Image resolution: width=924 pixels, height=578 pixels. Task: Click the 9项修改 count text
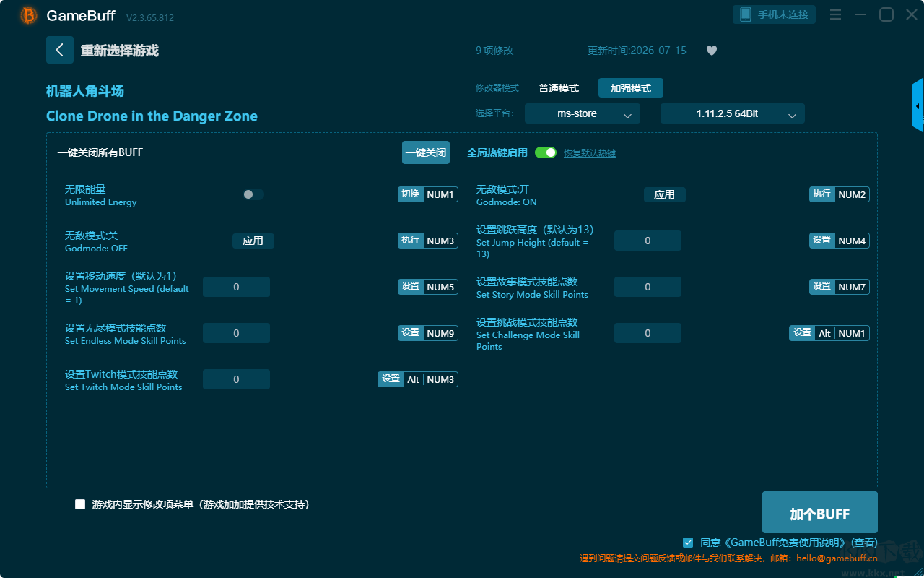coord(494,51)
